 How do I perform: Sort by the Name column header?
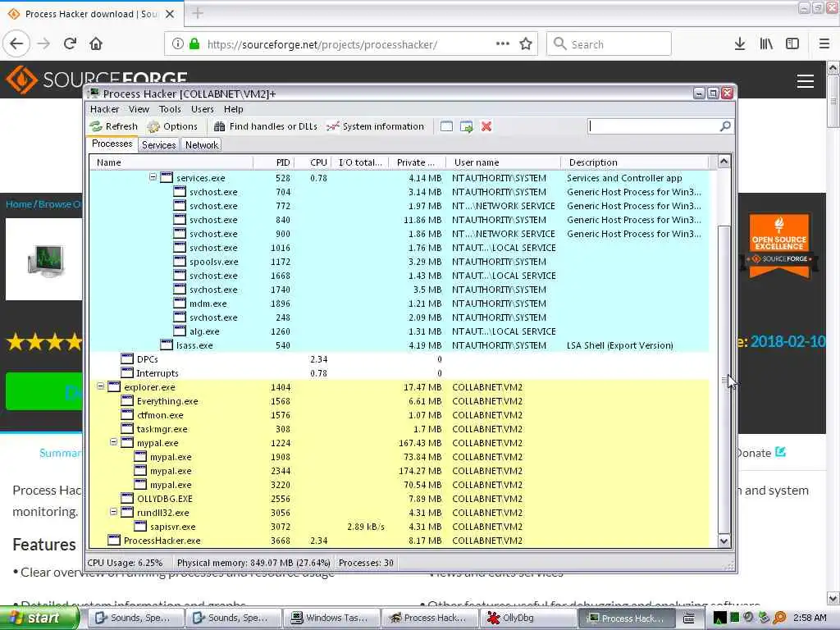(x=171, y=162)
